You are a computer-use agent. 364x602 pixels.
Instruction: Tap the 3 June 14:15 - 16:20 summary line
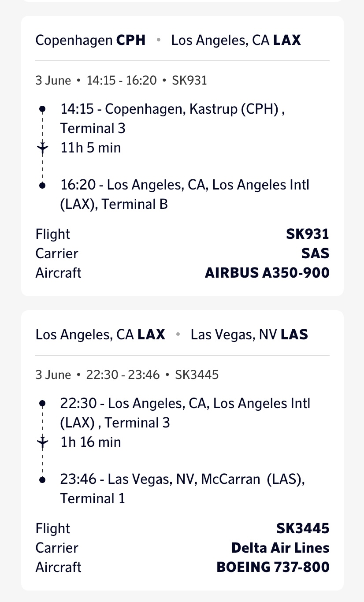pyautogui.click(x=121, y=81)
